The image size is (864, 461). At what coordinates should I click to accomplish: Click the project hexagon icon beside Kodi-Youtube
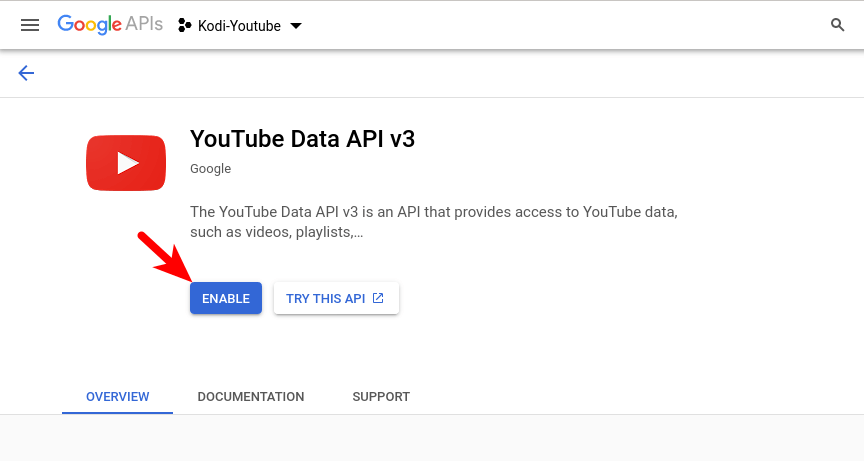(x=184, y=25)
